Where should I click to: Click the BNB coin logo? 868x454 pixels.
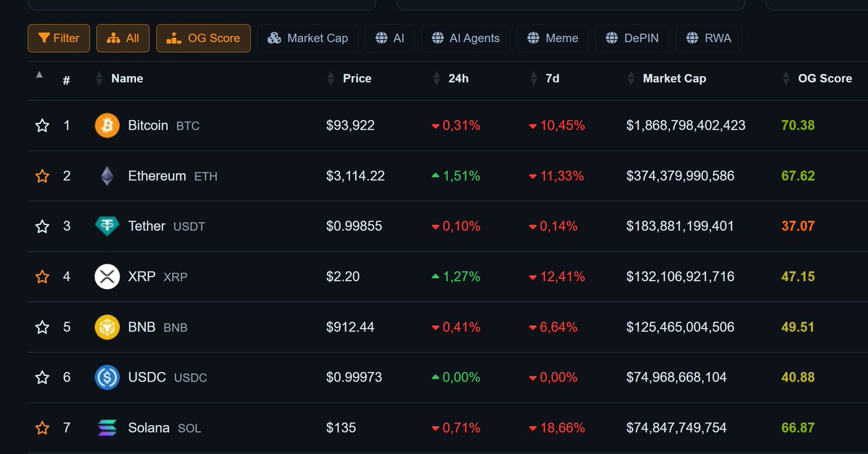coord(107,327)
